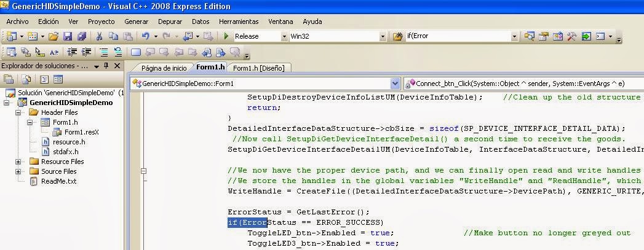Collapse the code outlining block in editor margin
This screenshot has width=644, height=250.
143,171
